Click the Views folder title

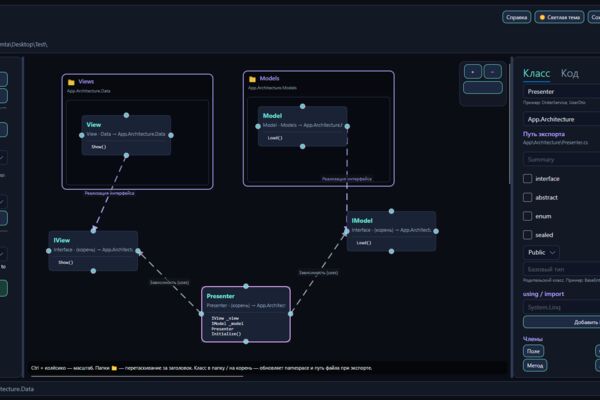(86, 82)
